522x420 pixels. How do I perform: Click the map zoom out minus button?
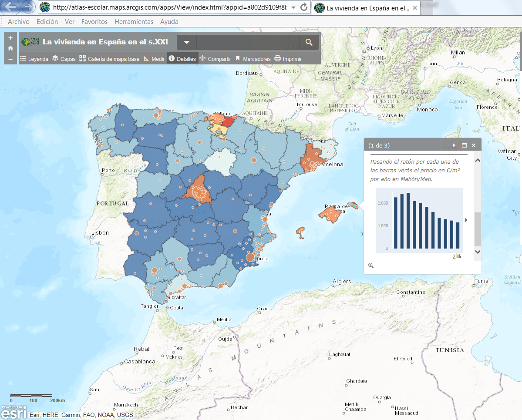coord(10,59)
